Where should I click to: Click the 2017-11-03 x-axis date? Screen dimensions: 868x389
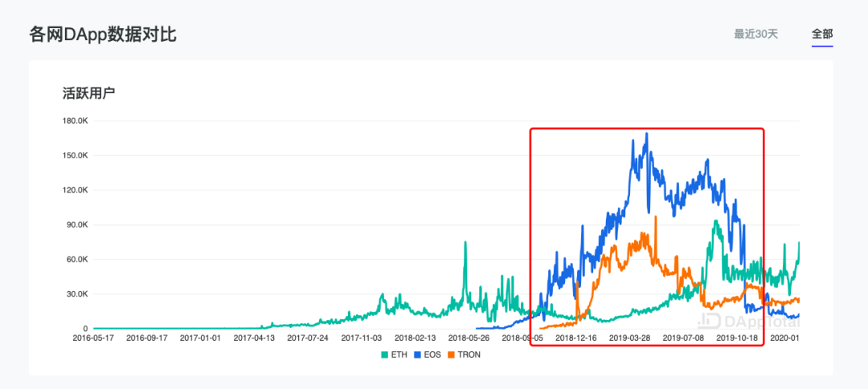click(362, 337)
